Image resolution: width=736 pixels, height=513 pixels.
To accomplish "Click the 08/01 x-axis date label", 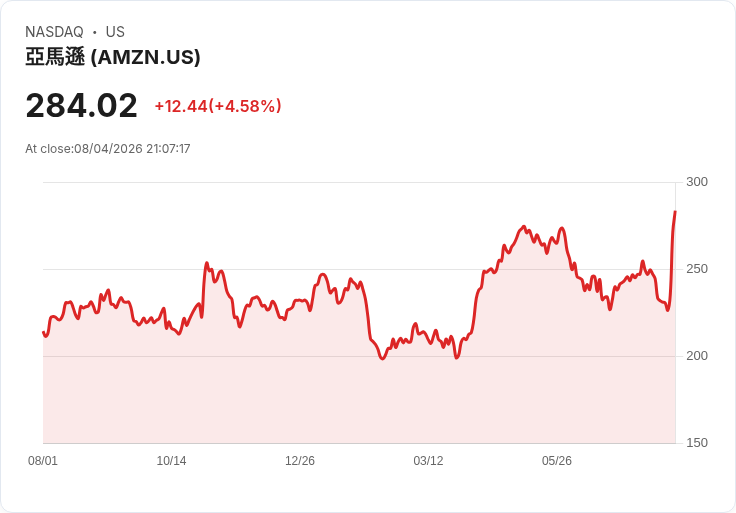I will pos(43,460).
